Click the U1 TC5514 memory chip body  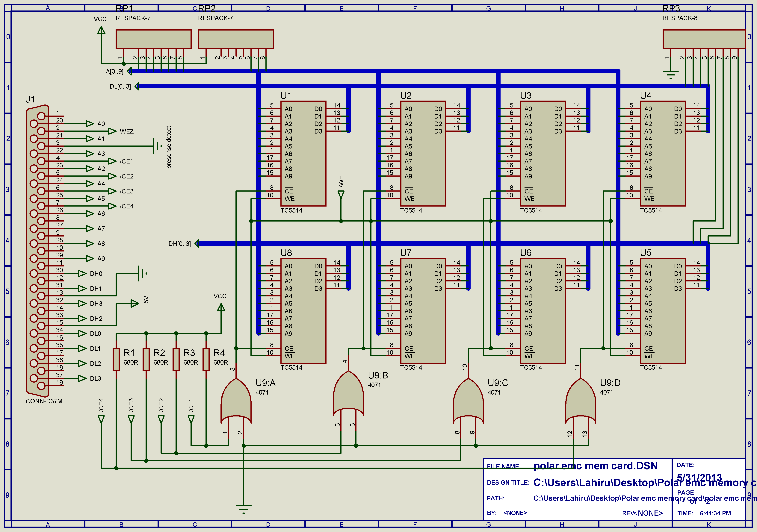(303, 153)
